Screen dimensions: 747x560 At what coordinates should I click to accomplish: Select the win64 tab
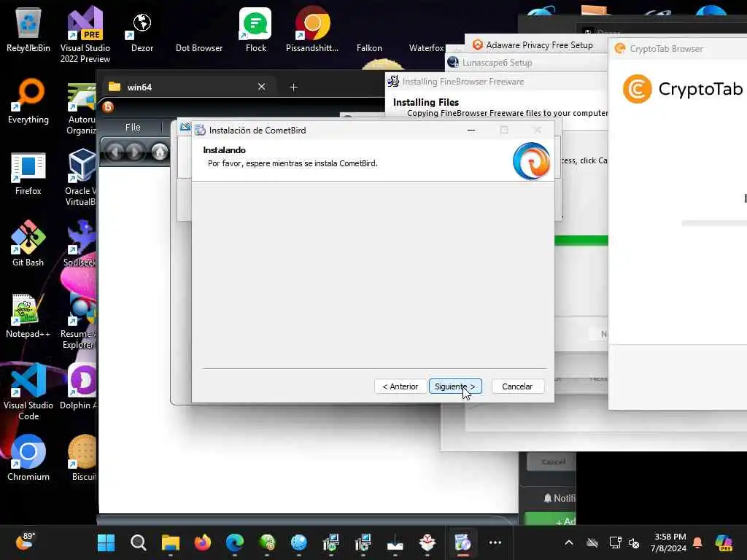click(188, 87)
